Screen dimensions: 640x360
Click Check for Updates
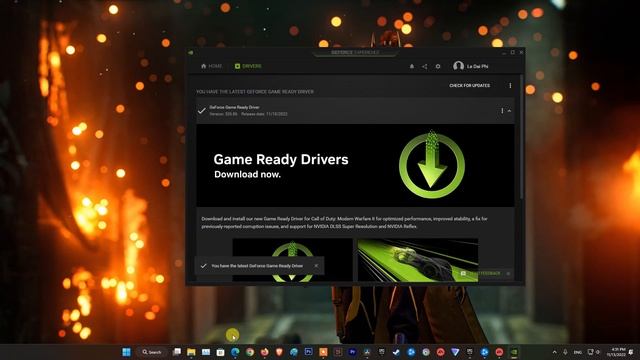point(469,85)
